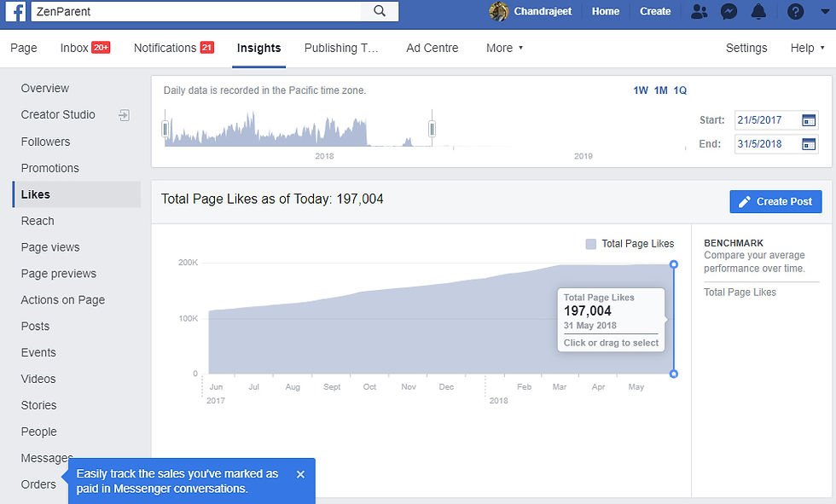The image size is (836, 504).
Task: Open the Messenger icon
Action: (x=729, y=11)
